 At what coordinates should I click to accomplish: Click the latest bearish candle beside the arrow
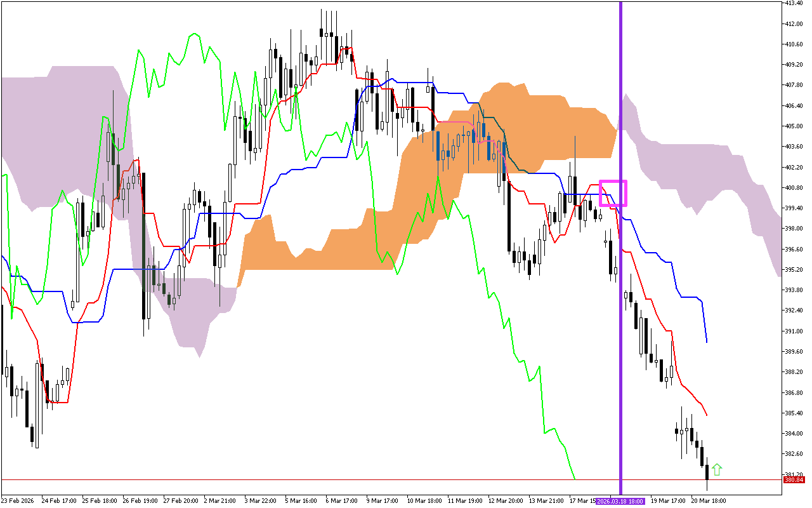[706, 470]
